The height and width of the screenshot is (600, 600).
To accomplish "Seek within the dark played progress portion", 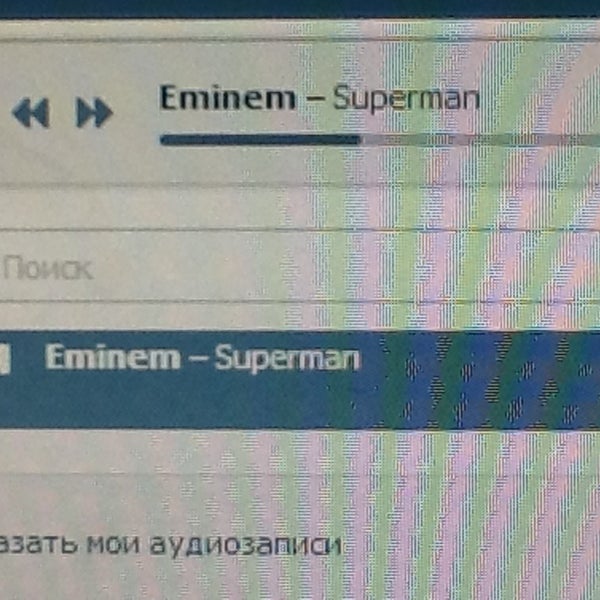I will [x=260, y=140].
